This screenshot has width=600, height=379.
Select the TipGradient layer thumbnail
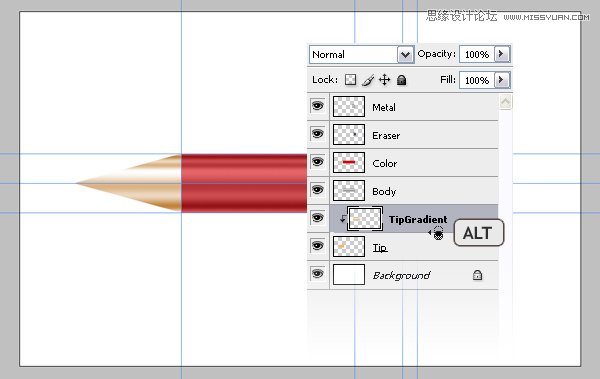tap(365, 219)
